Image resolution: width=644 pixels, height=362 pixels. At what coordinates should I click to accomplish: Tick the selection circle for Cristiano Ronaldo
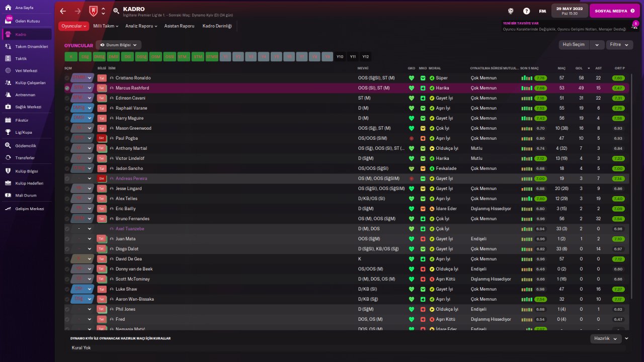tap(67, 78)
